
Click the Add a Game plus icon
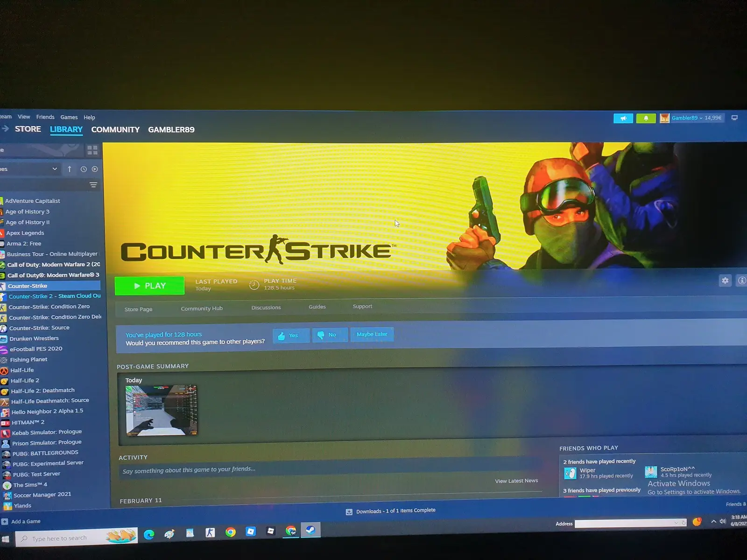coord(5,522)
